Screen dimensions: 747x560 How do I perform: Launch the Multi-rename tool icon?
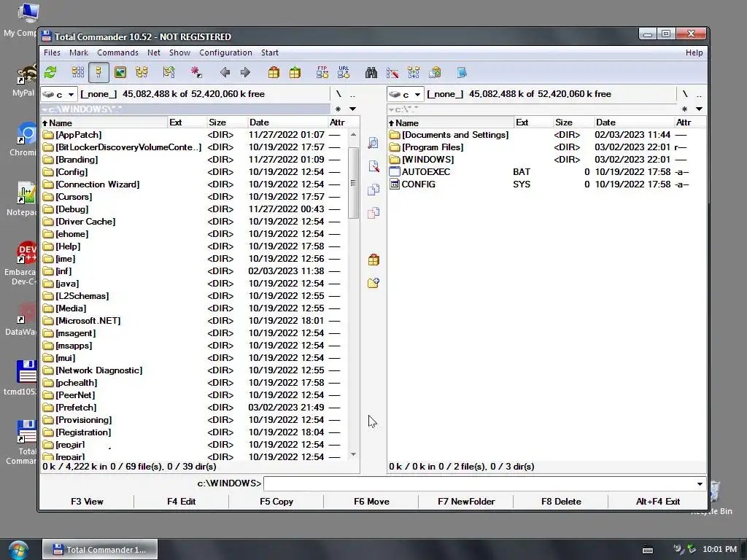pos(392,72)
